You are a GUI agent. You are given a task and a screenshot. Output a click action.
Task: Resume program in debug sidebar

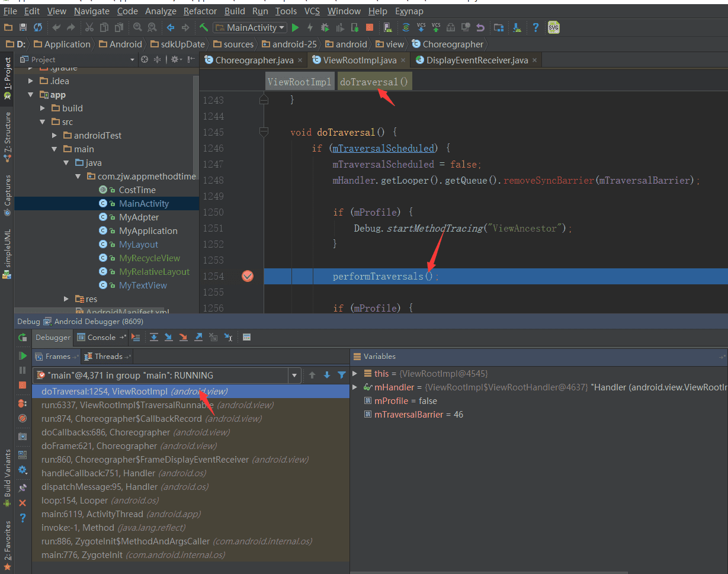coord(23,355)
